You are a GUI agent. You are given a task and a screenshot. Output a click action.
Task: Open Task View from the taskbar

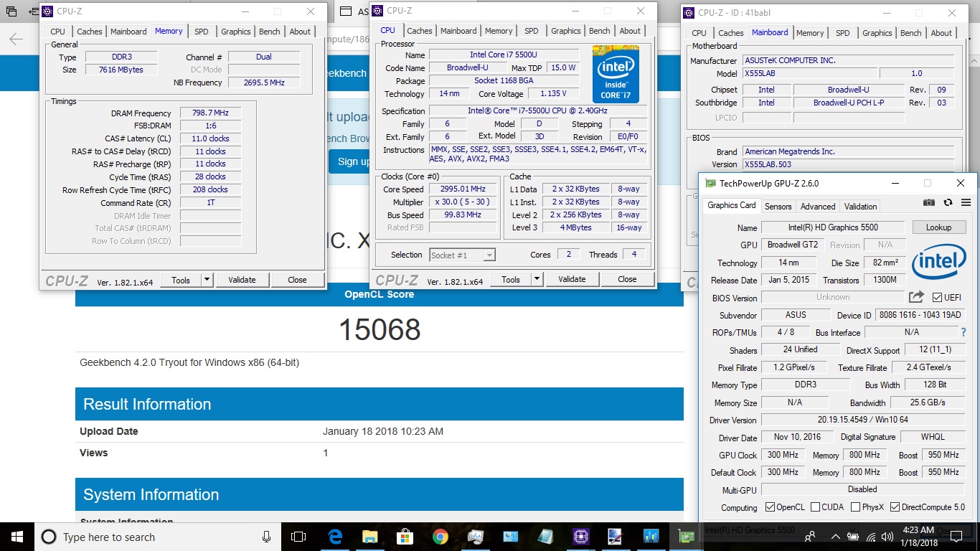coord(298,537)
